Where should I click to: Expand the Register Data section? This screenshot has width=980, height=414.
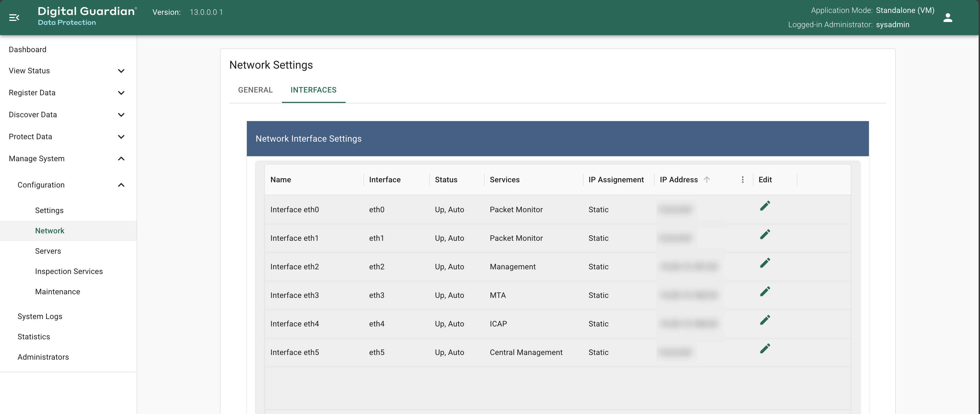coord(121,93)
